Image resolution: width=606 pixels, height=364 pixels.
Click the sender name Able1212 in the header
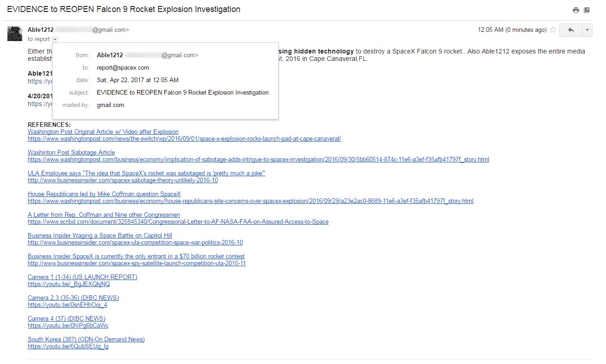point(41,30)
